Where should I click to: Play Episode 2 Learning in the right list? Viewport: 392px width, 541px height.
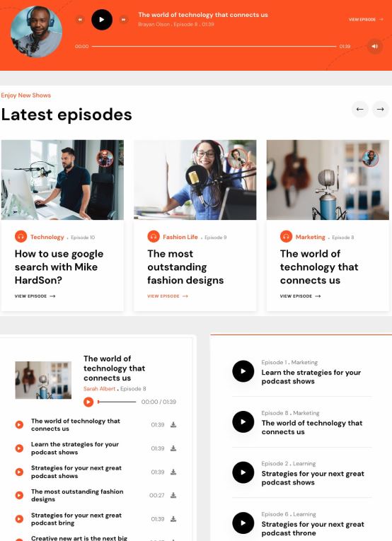[x=243, y=472]
